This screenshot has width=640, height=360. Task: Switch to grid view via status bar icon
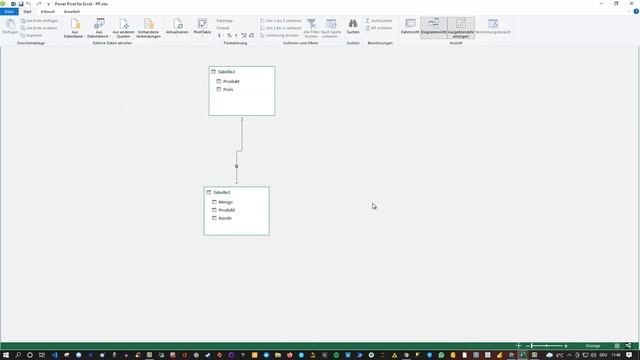pos(617,346)
